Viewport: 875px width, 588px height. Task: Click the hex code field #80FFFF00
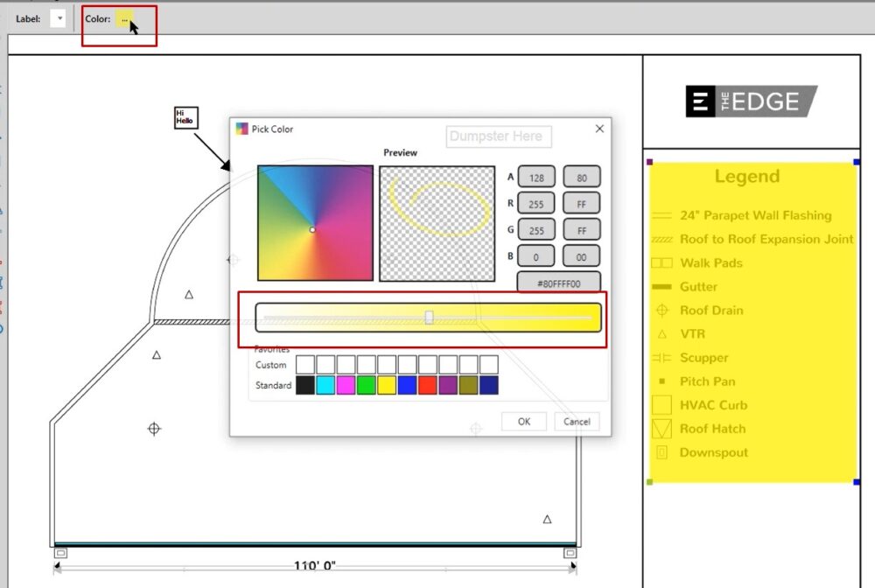coord(559,283)
